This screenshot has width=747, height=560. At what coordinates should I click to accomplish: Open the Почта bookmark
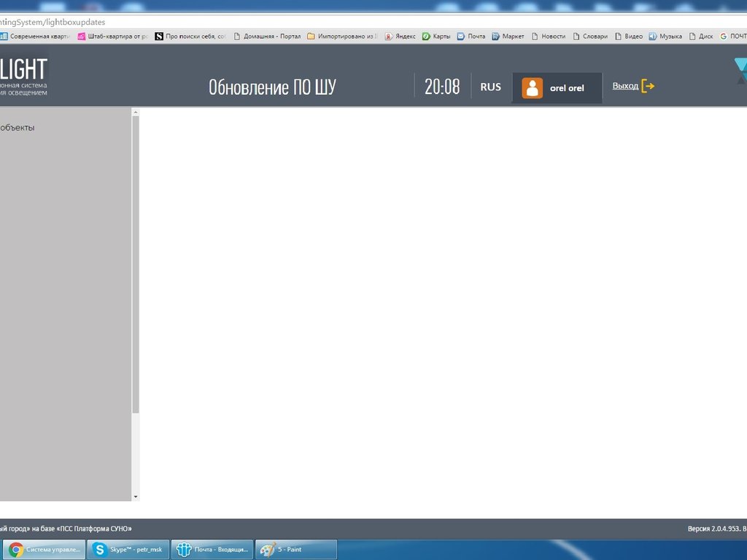(x=471, y=36)
